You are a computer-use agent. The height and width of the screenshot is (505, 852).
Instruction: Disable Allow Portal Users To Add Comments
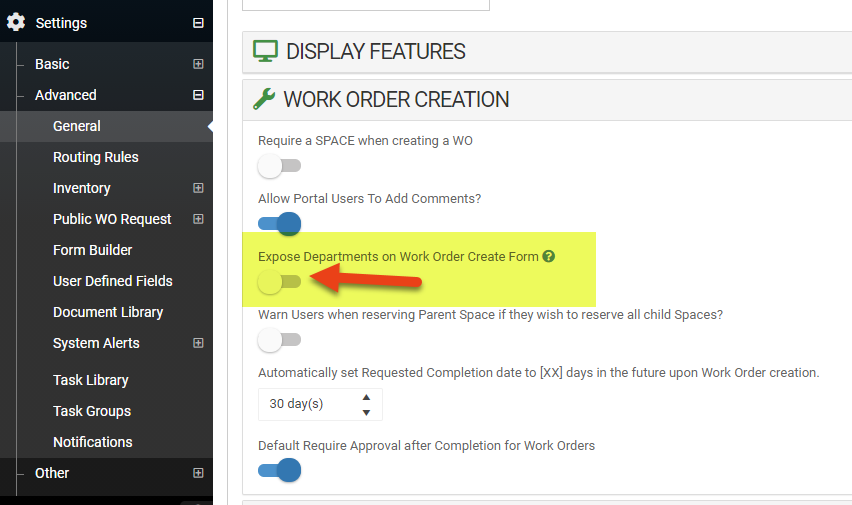click(279, 224)
